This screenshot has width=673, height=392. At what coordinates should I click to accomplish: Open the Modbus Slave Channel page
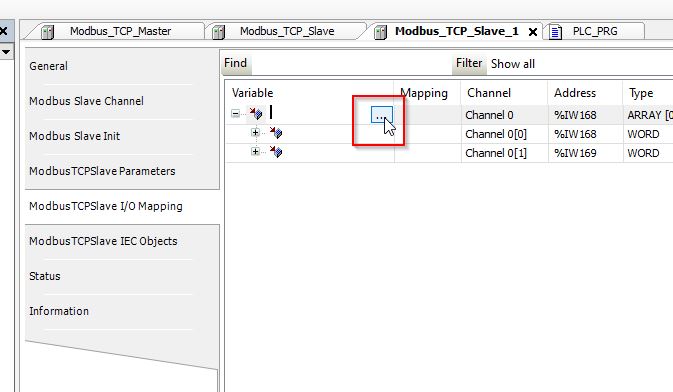pos(86,101)
